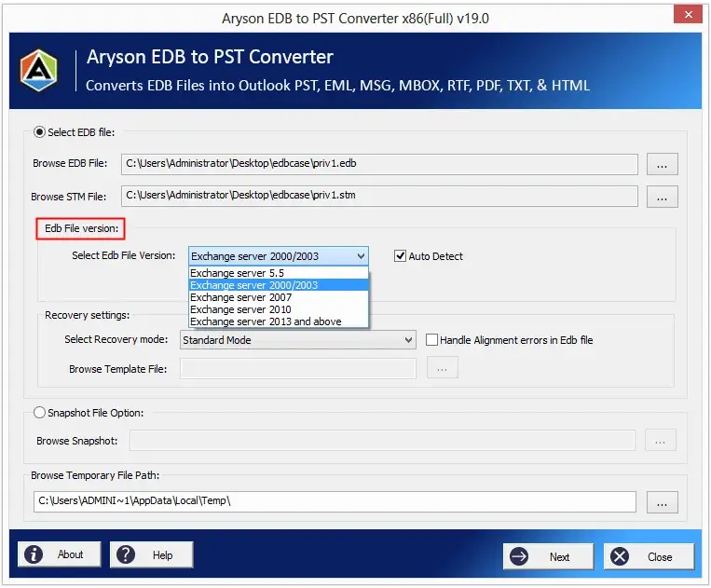This screenshot has width=711, height=588.
Task: Choose Exchange server 2007 from the list
Action: coord(279,297)
